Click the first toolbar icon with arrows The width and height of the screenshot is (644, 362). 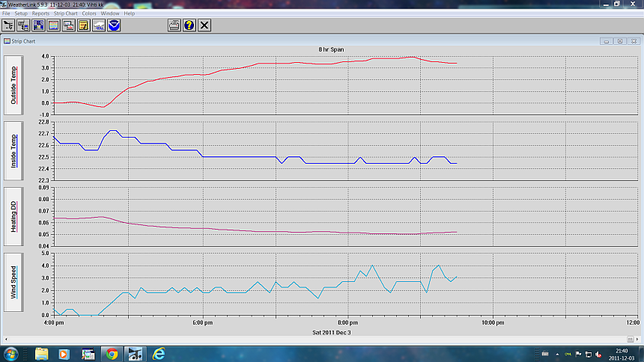click(x=8, y=25)
